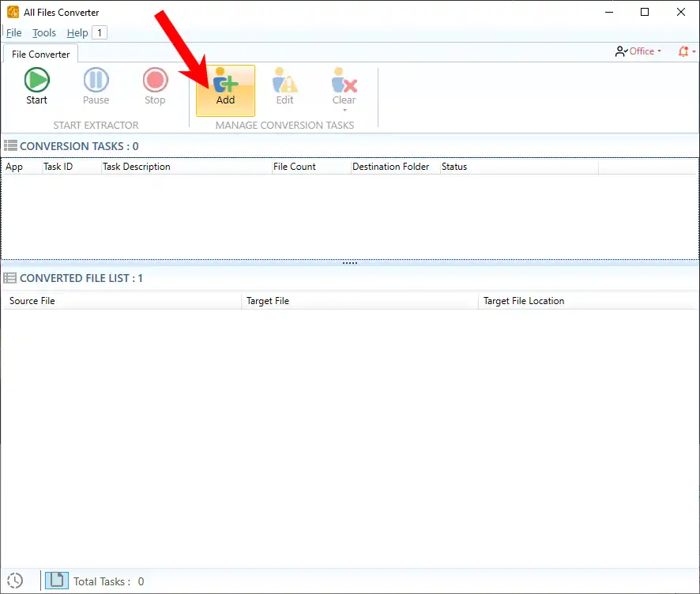Maximize the All Files Converter window
The image size is (700, 594).
click(x=645, y=12)
